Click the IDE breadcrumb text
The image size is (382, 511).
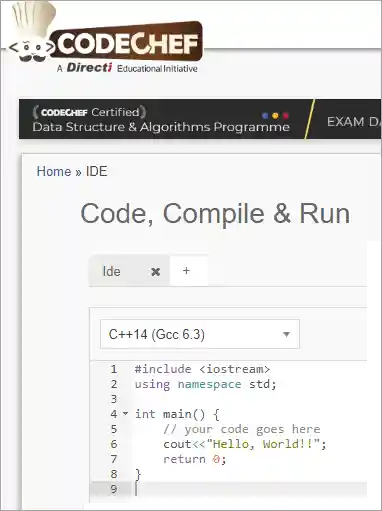click(97, 171)
